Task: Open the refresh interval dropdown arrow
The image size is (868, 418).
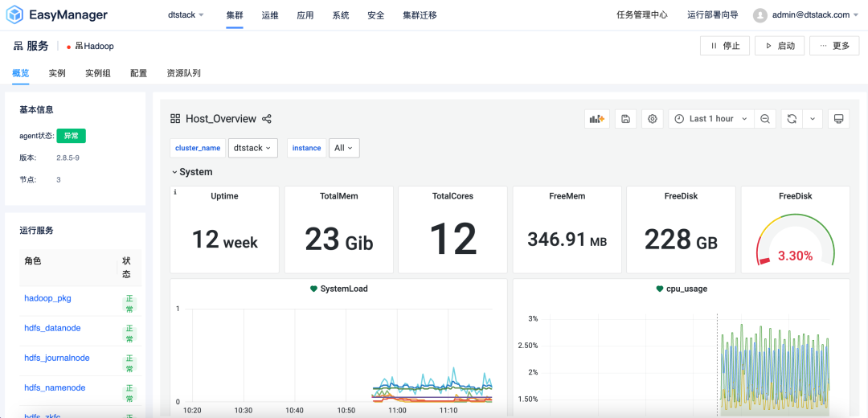Action: (813, 118)
